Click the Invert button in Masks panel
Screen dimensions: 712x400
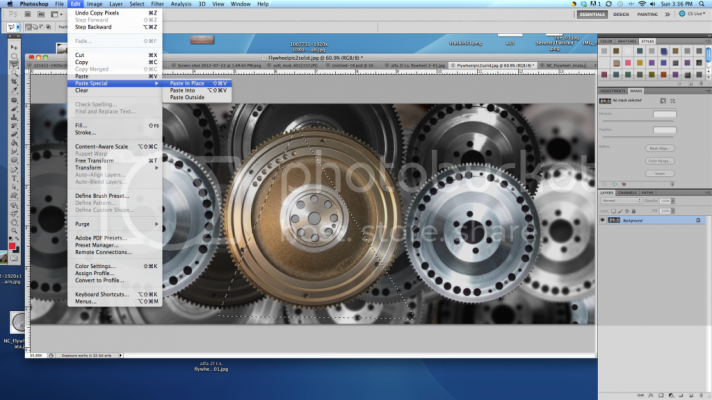point(660,173)
